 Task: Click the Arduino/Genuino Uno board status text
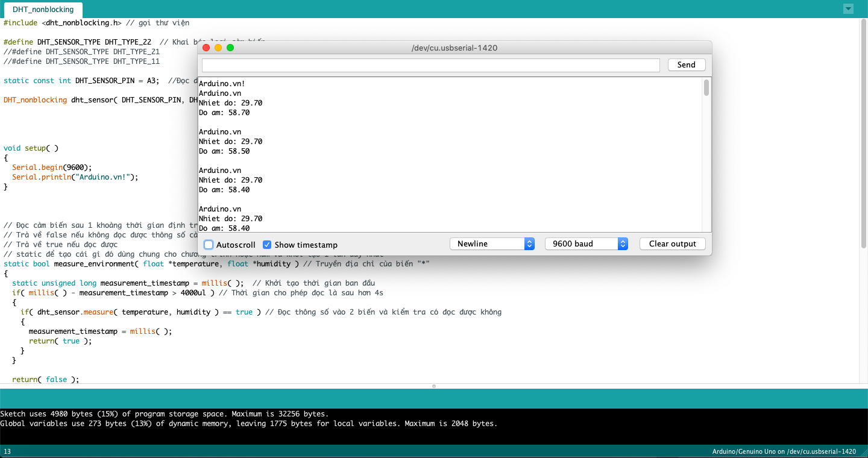pos(784,451)
